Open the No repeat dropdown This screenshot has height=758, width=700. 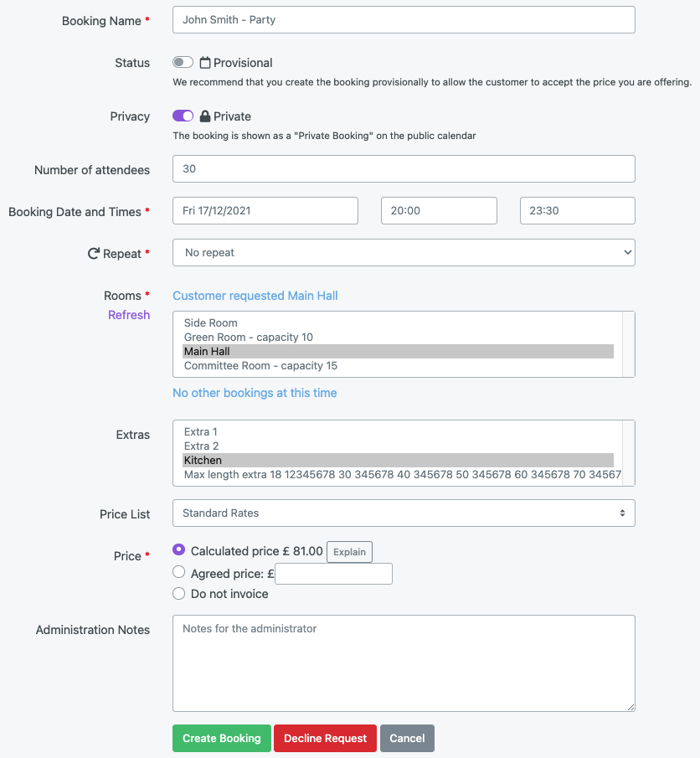(404, 252)
